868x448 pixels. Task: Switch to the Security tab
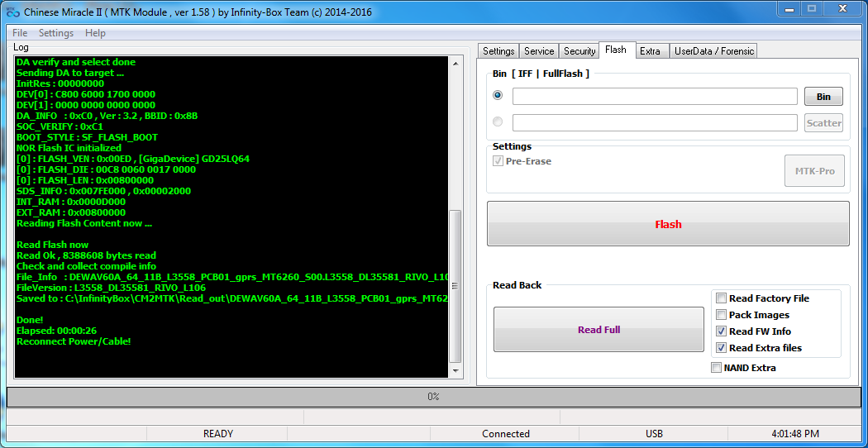pyautogui.click(x=579, y=51)
